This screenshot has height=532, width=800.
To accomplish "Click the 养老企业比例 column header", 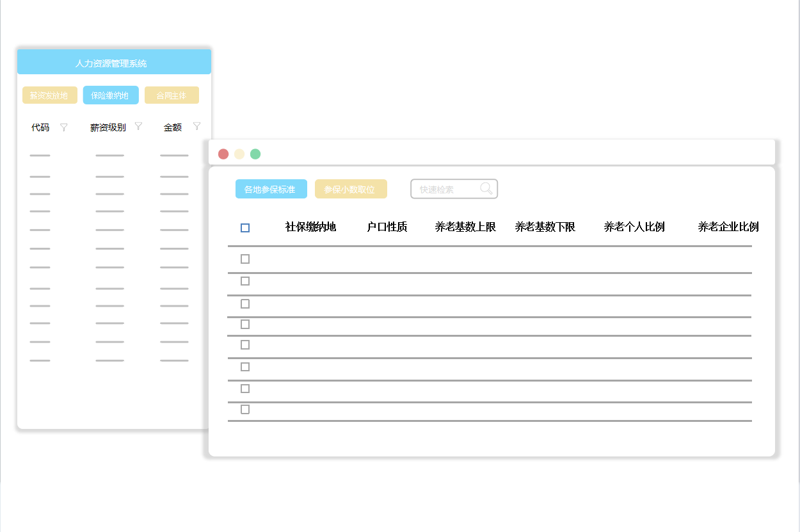I will 728,227.
